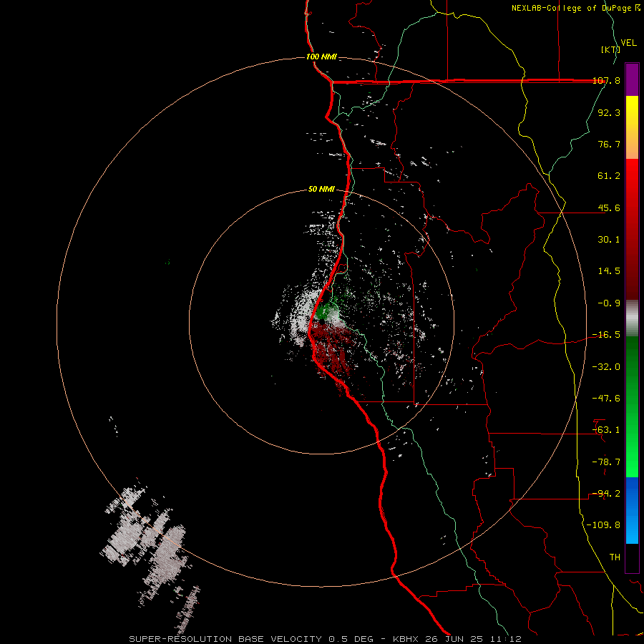Click the 61.2 legend value
The width and height of the screenshot is (644, 644).
tap(609, 176)
